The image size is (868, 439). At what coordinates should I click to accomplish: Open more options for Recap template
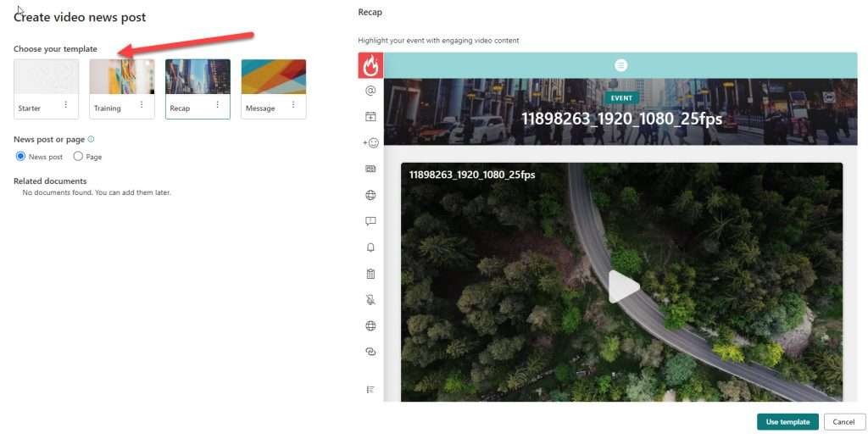tap(218, 104)
